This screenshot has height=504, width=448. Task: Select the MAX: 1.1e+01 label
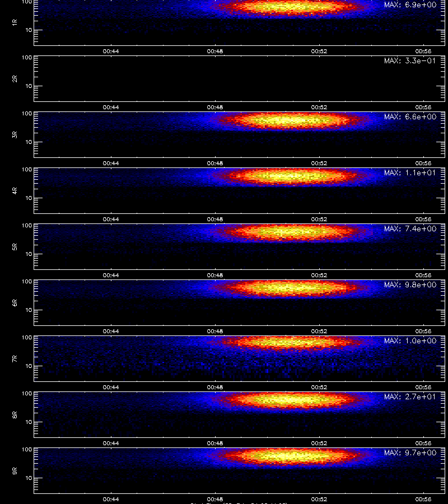(410, 172)
